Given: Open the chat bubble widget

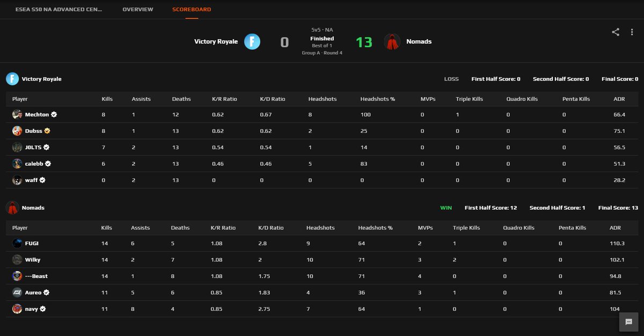Looking at the screenshot, I should point(628,322).
